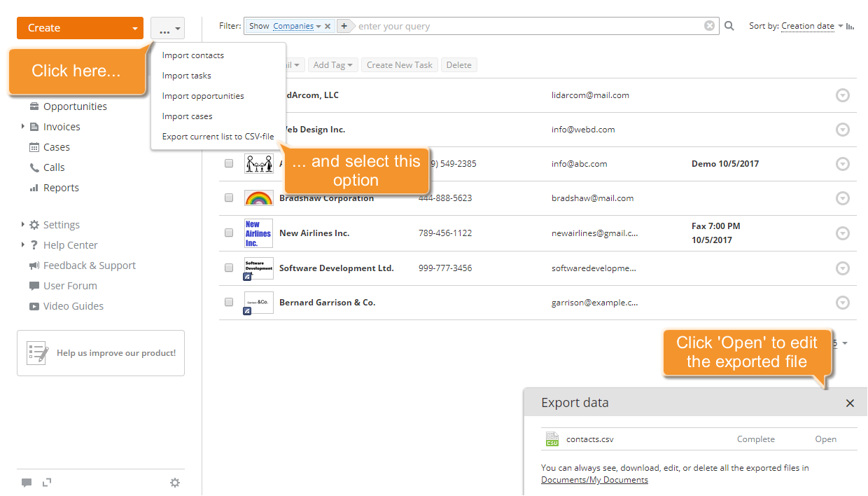
Task: Click the gear icon below the sidebar
Action: tap(175, 482)
